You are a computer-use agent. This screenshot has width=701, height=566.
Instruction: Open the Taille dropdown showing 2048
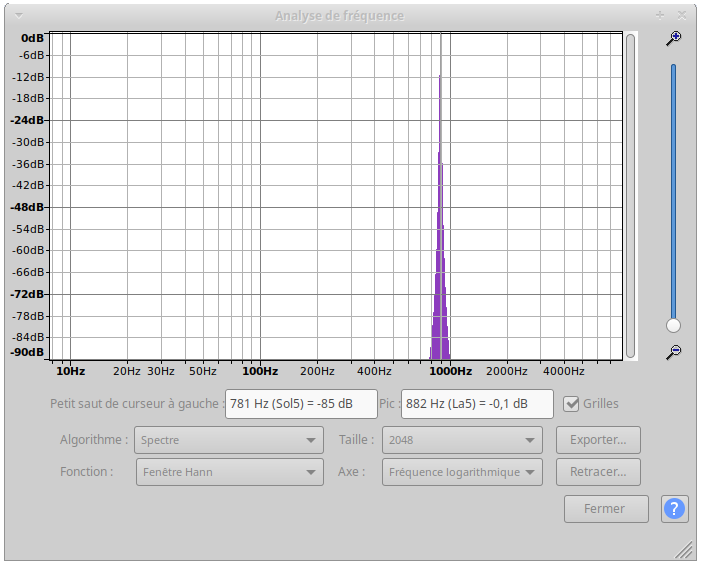462,440
